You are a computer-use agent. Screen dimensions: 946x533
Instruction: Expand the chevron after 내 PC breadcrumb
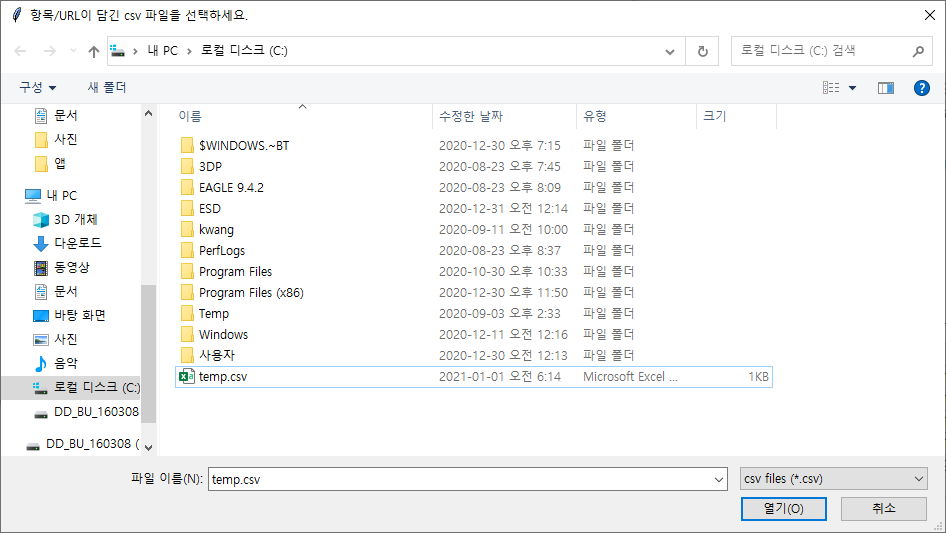(x=189, y=51)
